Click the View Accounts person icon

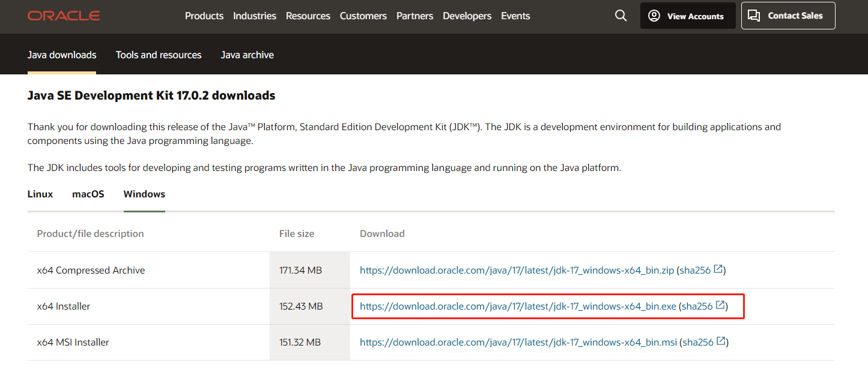(654, 16)
